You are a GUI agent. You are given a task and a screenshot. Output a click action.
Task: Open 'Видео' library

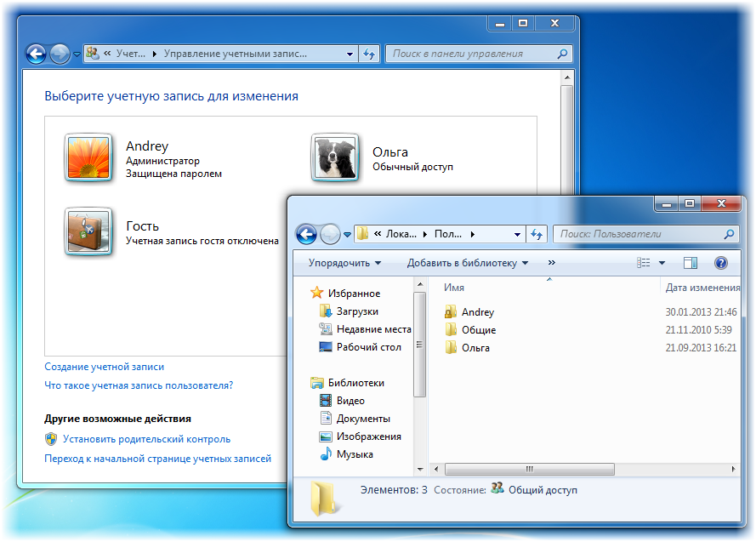[350, 401]
